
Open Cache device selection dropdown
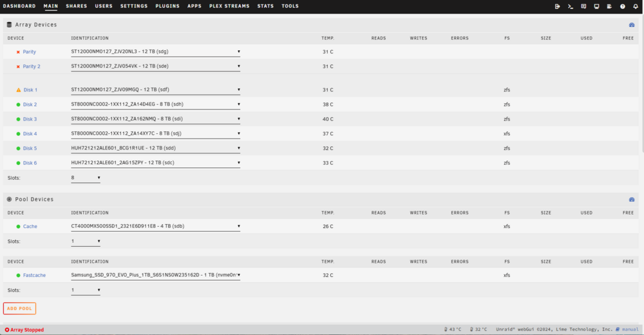[x=156, y=227]
